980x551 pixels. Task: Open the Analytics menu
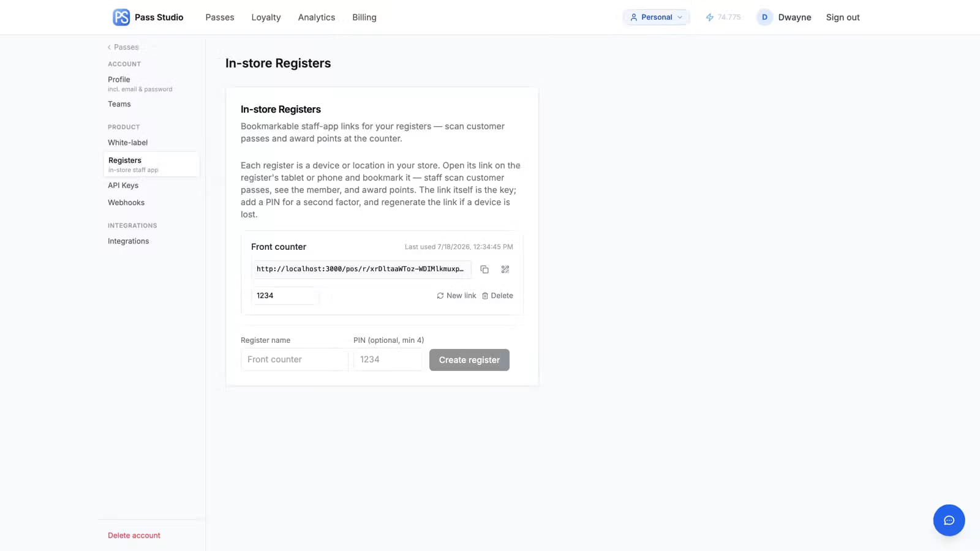(317, 17)
